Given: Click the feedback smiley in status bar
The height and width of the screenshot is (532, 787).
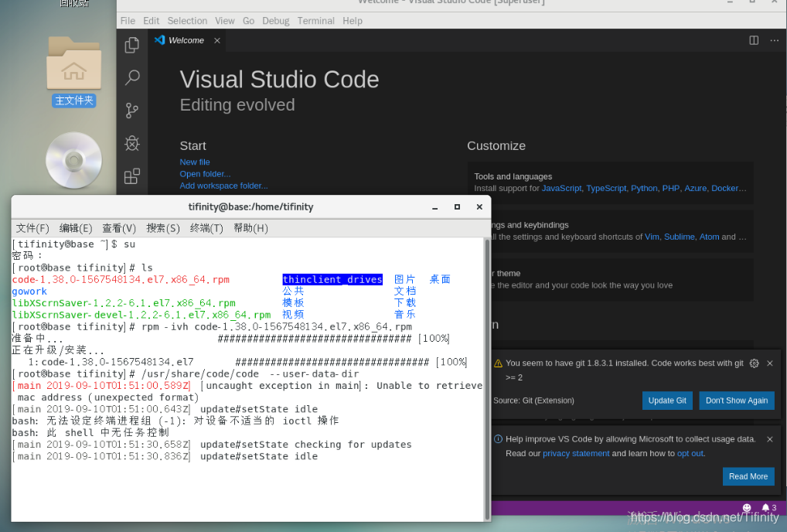Looking at the screenshot, I should [747, 507].
